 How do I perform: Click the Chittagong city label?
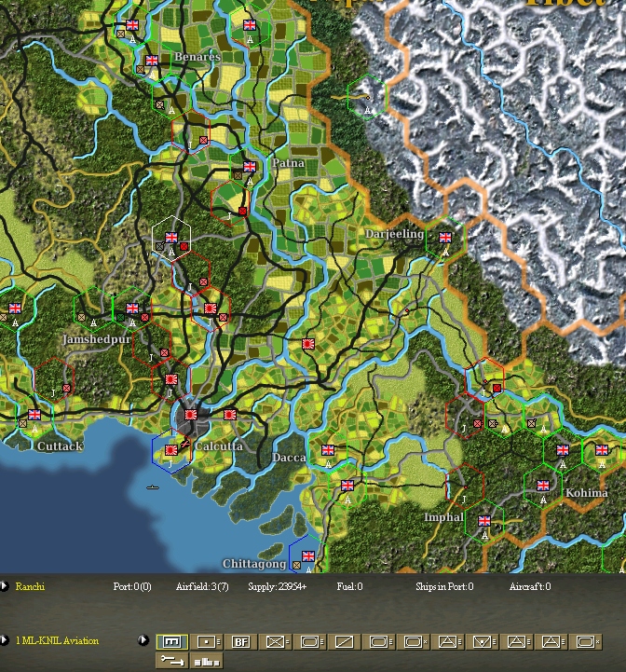click(x=254, y=564)
